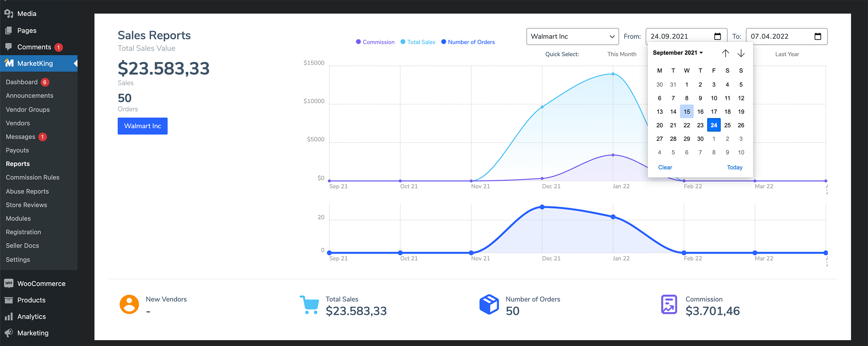Click the This Month quick select option
This screenshot has width=868, height=346.
coord(622,54)
